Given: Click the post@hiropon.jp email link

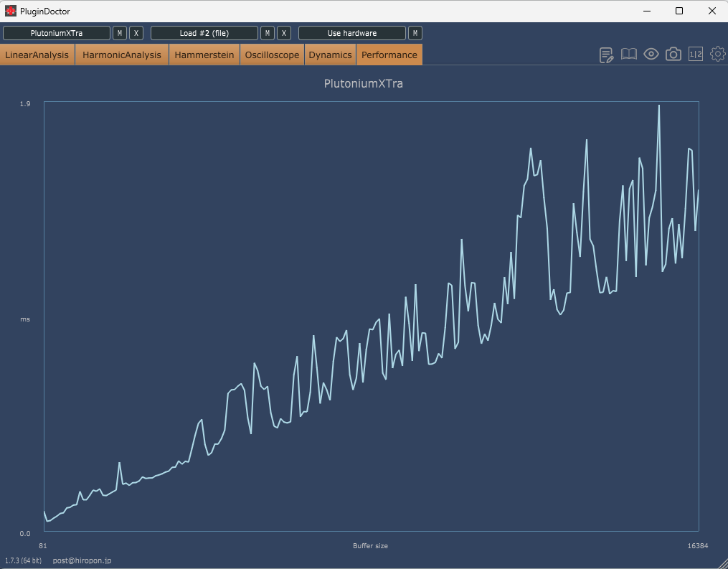Looking at the screenshot, I should (82, 560).
